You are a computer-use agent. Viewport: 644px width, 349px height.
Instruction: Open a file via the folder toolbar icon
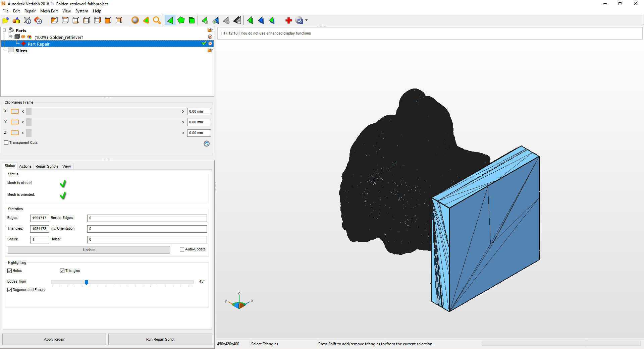5,20
